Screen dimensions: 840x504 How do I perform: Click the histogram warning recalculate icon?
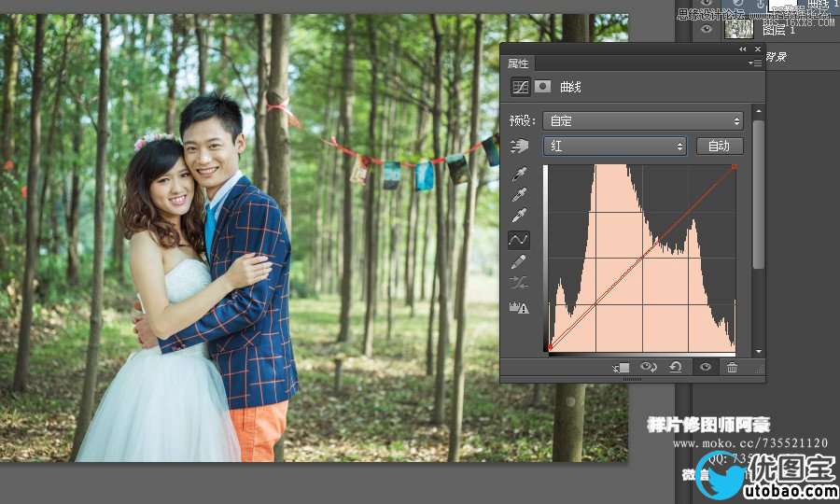tap(519, 307)
